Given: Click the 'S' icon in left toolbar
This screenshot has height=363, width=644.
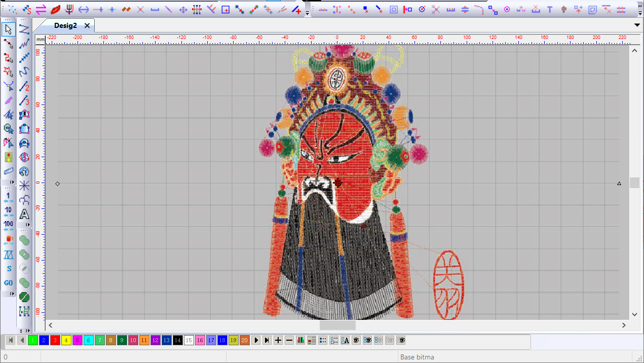Looking at the screenshot, I should (x=9, y=268).
